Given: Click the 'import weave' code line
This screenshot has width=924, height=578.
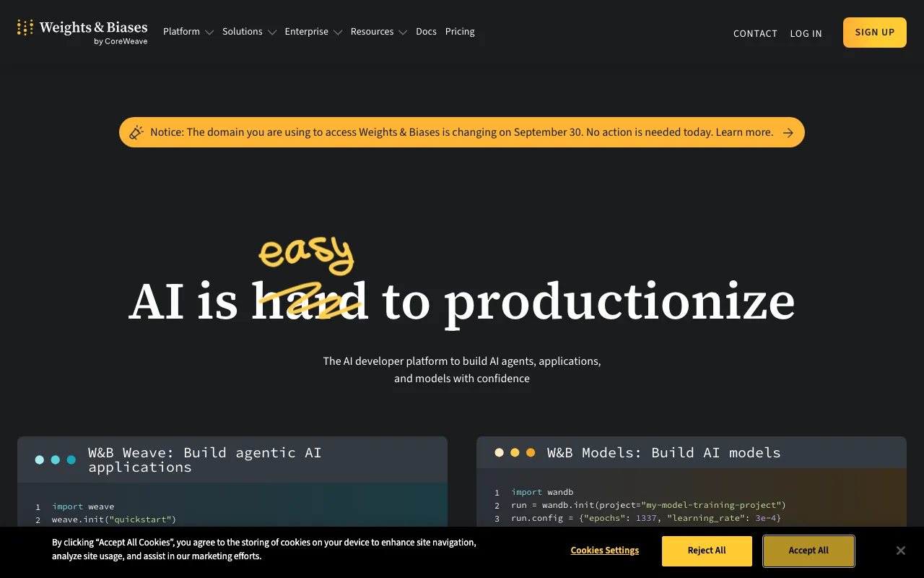Looking at the screenshot, I should 83,506.
